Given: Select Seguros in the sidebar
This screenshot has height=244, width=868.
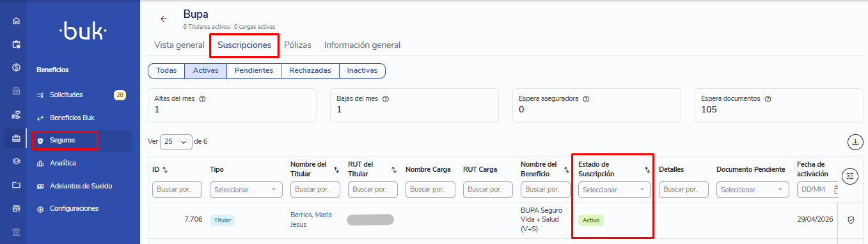Looking at the screenshot, I should tap(83, 140).
